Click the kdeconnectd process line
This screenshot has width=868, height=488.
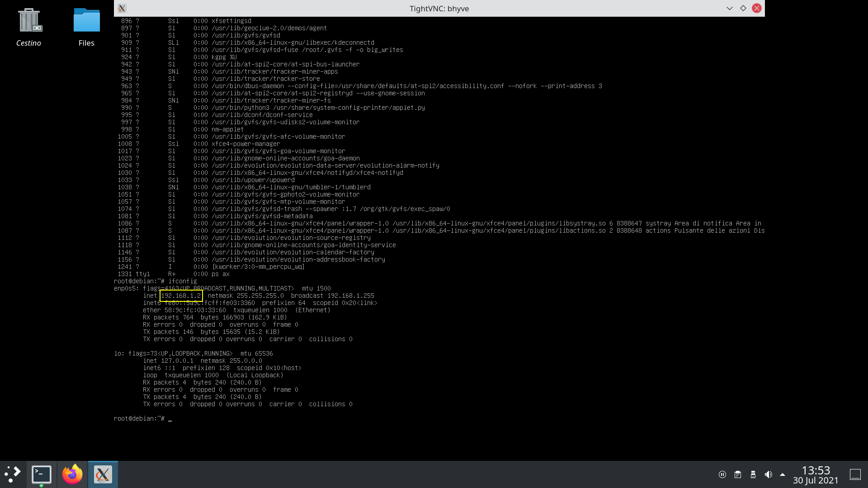[x=247, y=42]
